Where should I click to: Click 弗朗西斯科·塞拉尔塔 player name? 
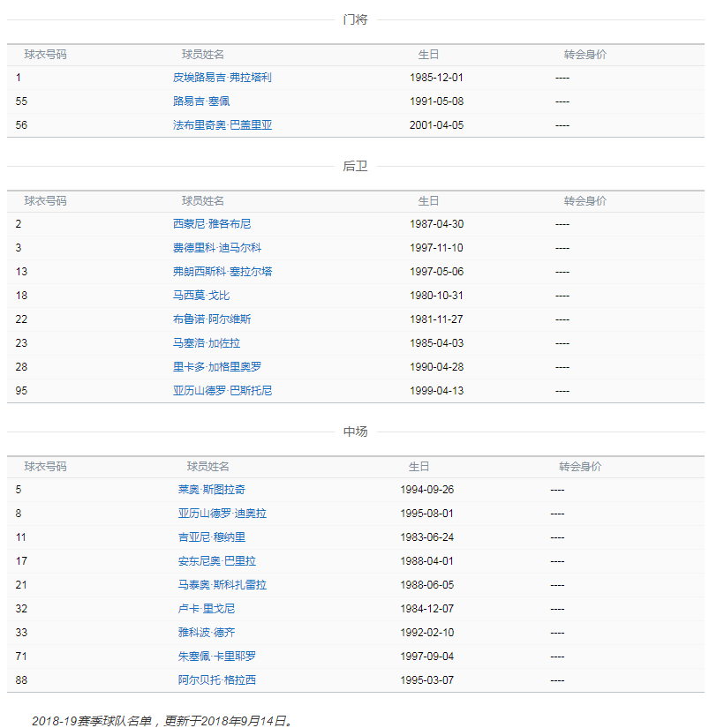[x=222, y=272]
